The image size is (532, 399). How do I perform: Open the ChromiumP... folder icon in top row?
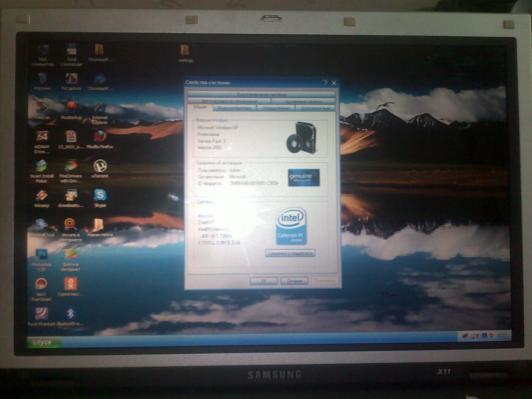[100, 53]
